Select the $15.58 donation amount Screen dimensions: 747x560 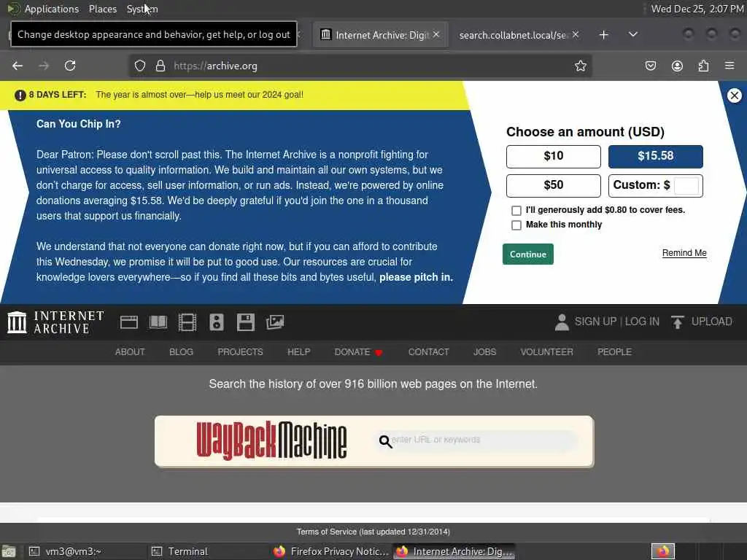[656, 156]
